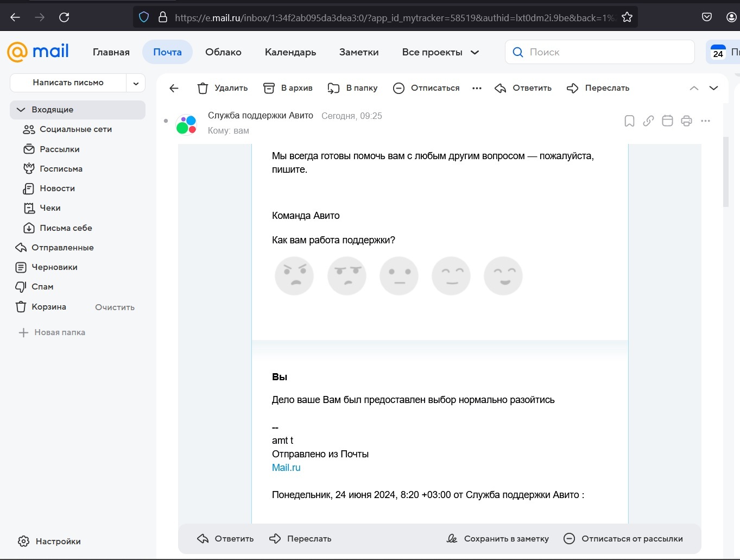This screenshot has height=560, width=740.
Task: Click the Mail.ru link in the quoted message
Action: (286, 468)
